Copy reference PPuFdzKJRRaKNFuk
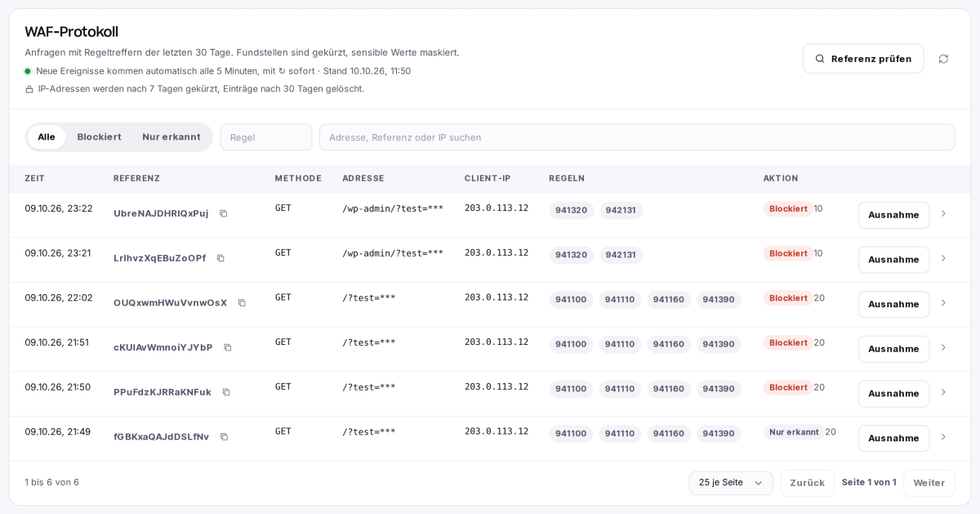This screenshot has width=980, height=514. click(x=226, y=392)
